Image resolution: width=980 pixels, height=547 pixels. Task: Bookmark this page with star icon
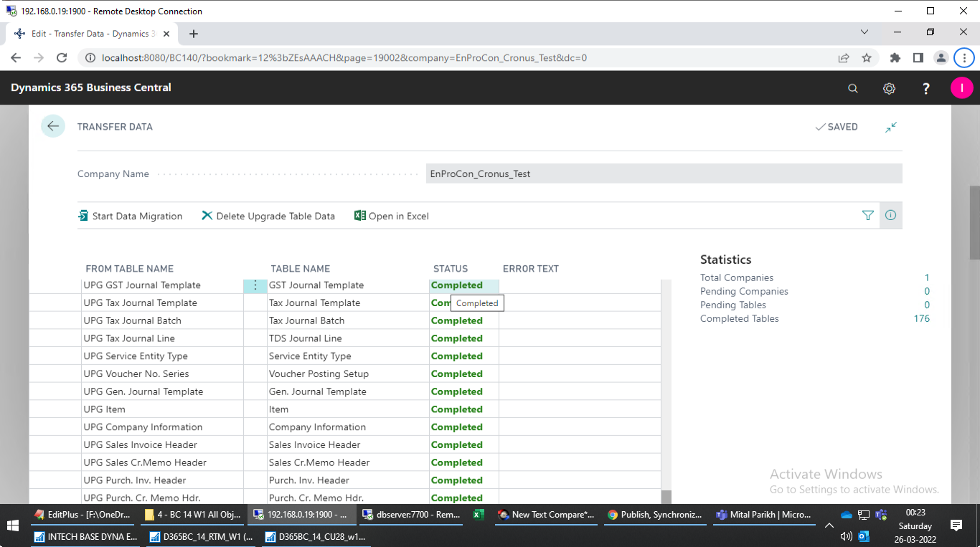pyautogui.click(x=866, y=58)
